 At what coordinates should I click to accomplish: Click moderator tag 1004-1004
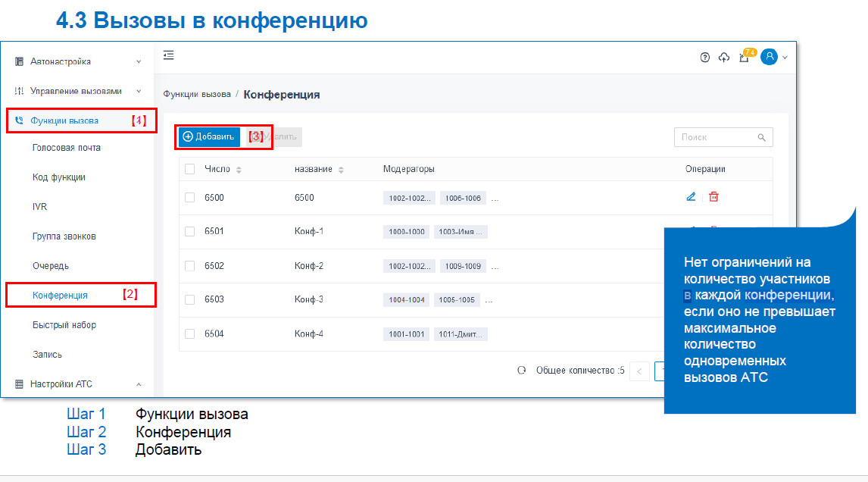(406, 300)
